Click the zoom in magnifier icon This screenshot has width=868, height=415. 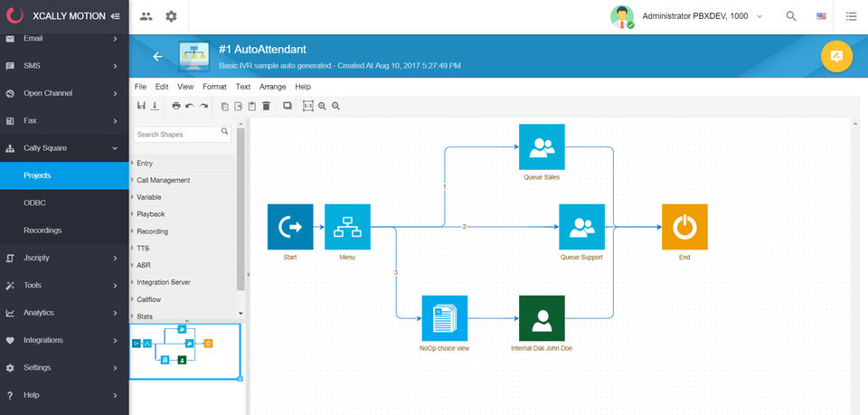click(x=322, y=106)
